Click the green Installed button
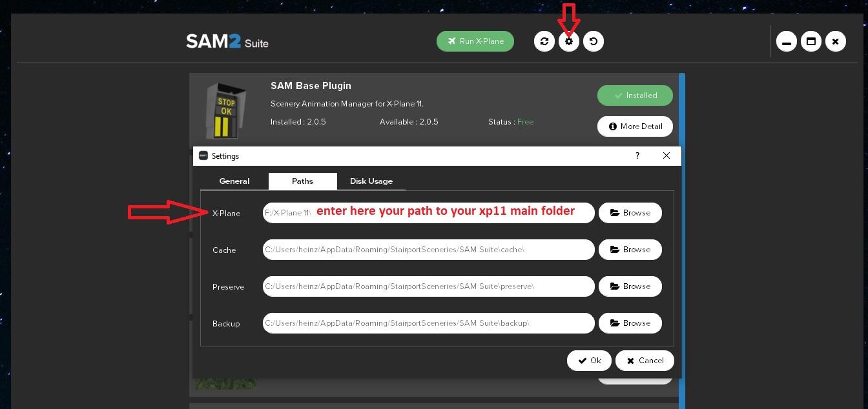 click(x=635, y=95)
